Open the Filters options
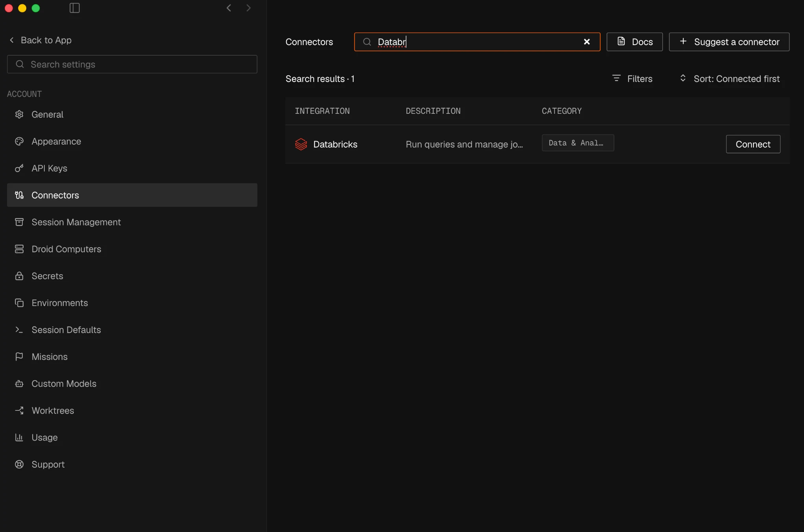 632,78
